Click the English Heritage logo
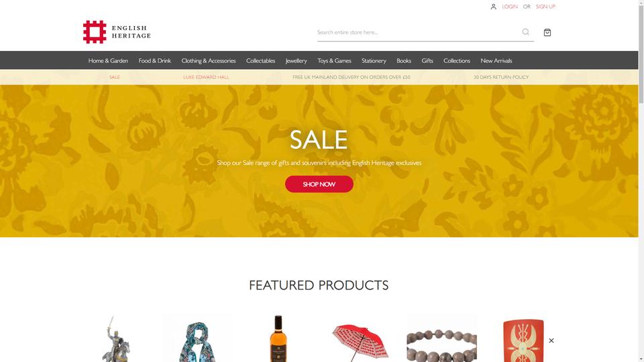The width and height of the screenshot is (644, 362). (117, 32)
